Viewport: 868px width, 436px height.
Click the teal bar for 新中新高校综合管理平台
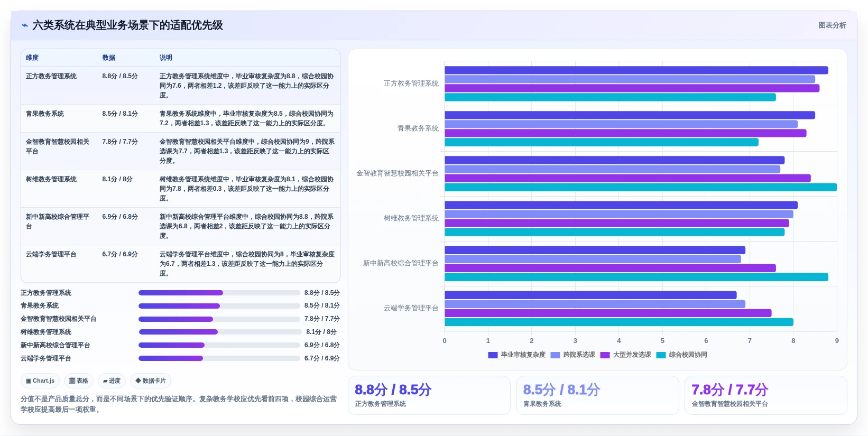coord(636,277)
